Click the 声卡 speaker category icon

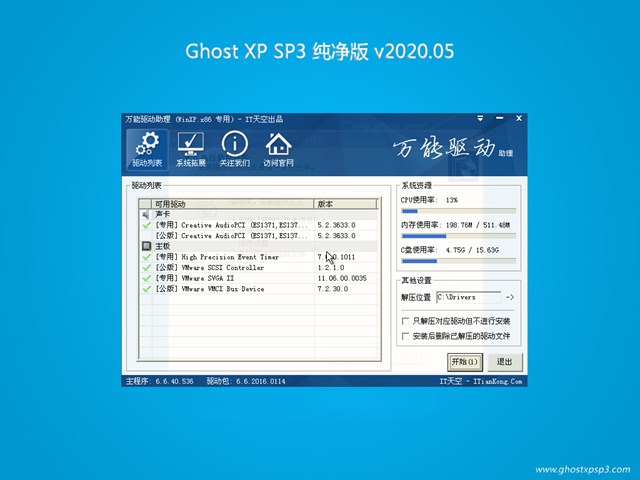tap(146, 214)
